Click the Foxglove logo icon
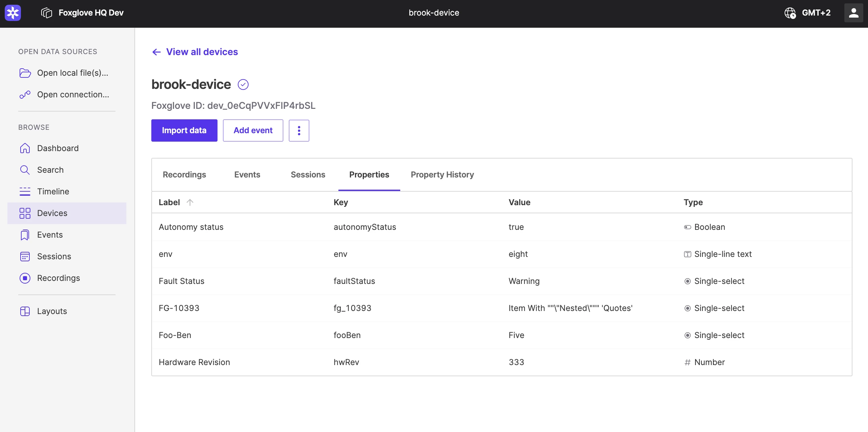 [x=13, y=13]
